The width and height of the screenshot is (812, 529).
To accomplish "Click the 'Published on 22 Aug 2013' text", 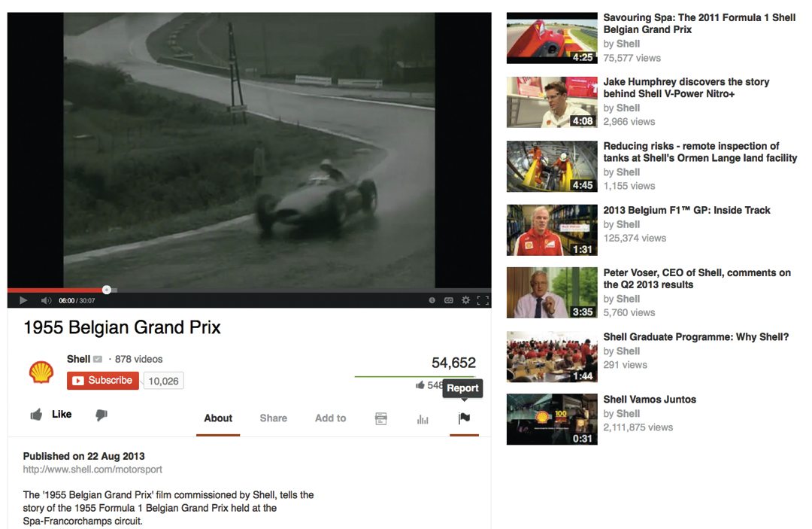I will (x=84, y=456).
